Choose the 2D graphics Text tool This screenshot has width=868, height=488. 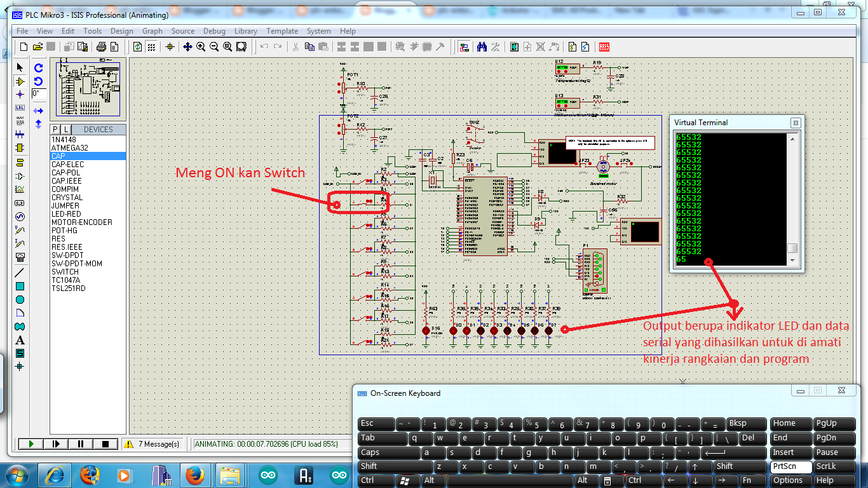point(20,339)
